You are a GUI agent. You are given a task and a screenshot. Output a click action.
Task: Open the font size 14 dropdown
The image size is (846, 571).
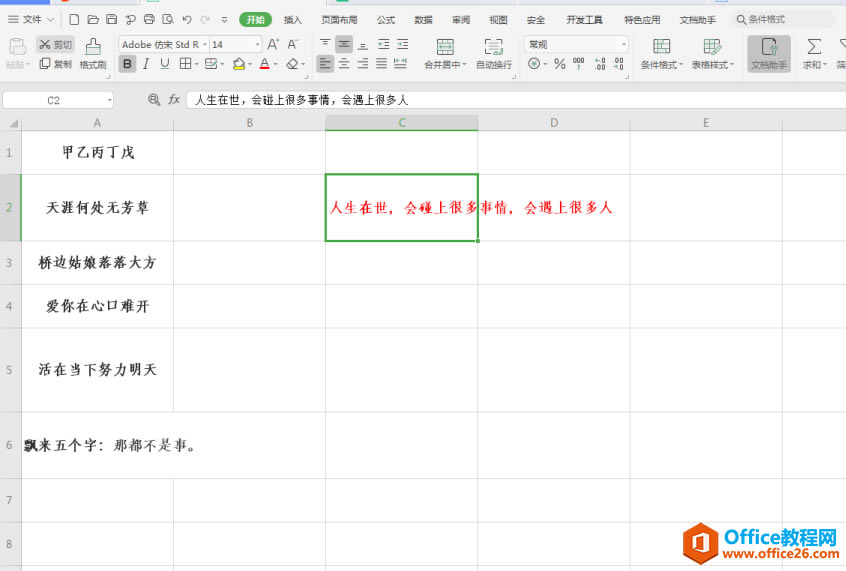[x=257, y=44]
